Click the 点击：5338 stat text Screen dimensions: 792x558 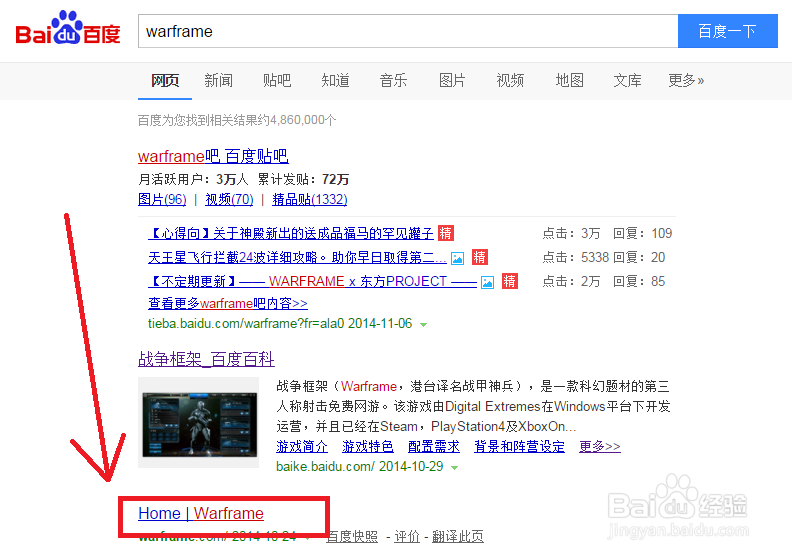[x=576, y=258]
